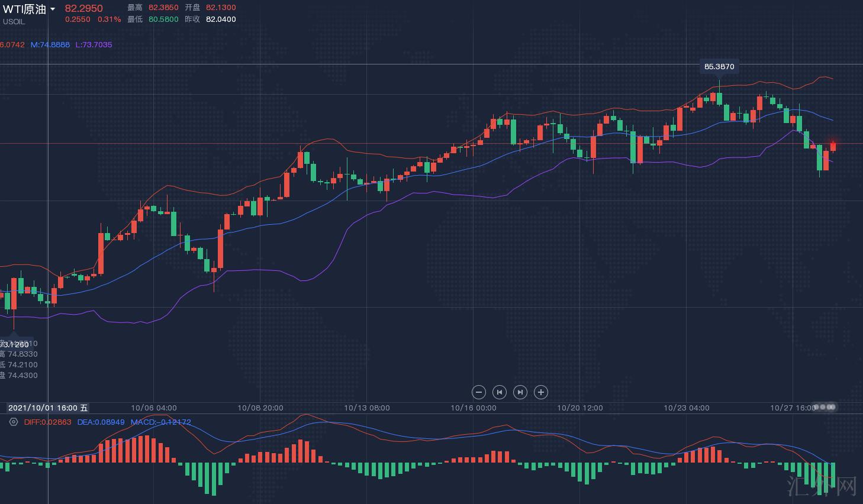Open MACD indicator settings gear
863x504 pixels.
(14, 422)
